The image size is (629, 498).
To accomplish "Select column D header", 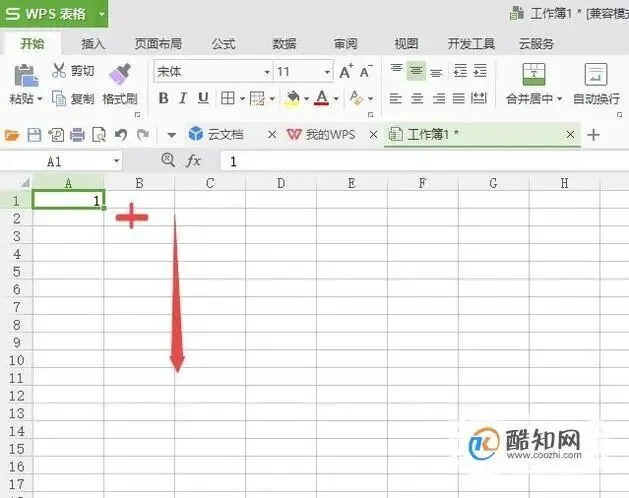I will (281, 183).
